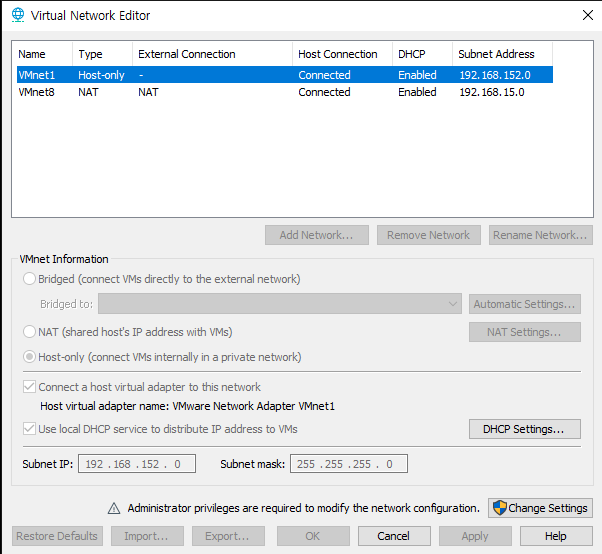Click the 192.168.15.0 subnet address cell
This screenshot has height=554, width=602.
pos(492,92)
